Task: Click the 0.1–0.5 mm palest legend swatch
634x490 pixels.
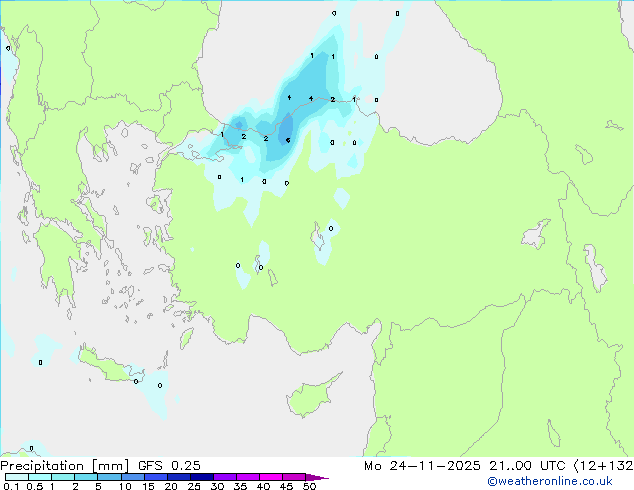Action: point(17,477)
